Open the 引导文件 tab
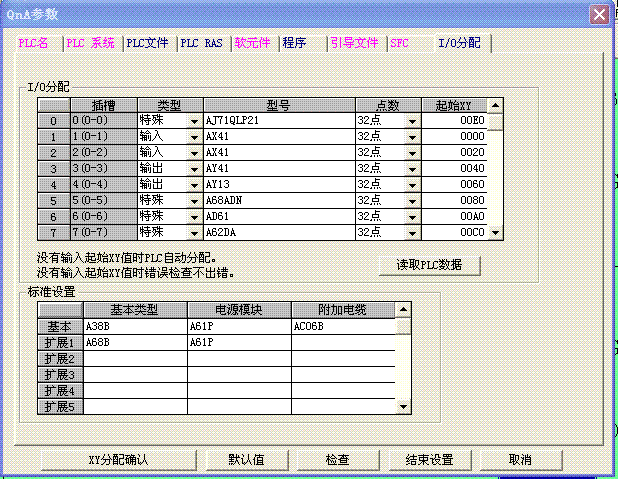The height and width of the screenshot is (479, 618). click(x=354, y=43)
